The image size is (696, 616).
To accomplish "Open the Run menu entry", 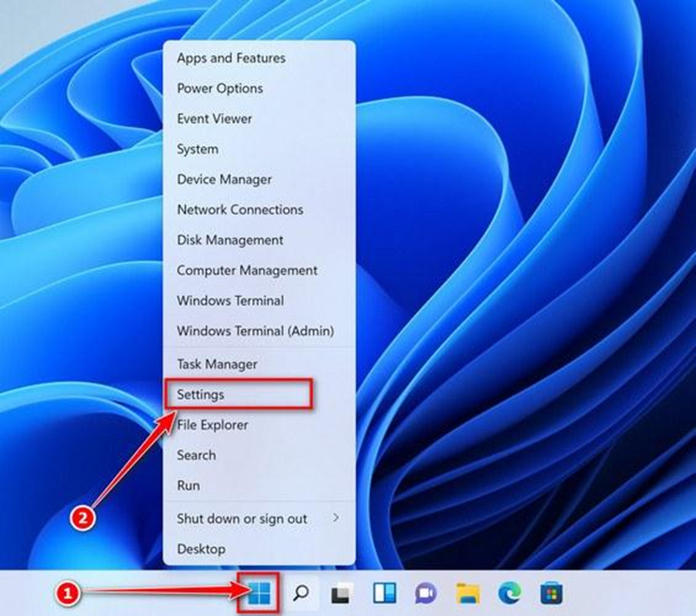I will click(259, 485).
